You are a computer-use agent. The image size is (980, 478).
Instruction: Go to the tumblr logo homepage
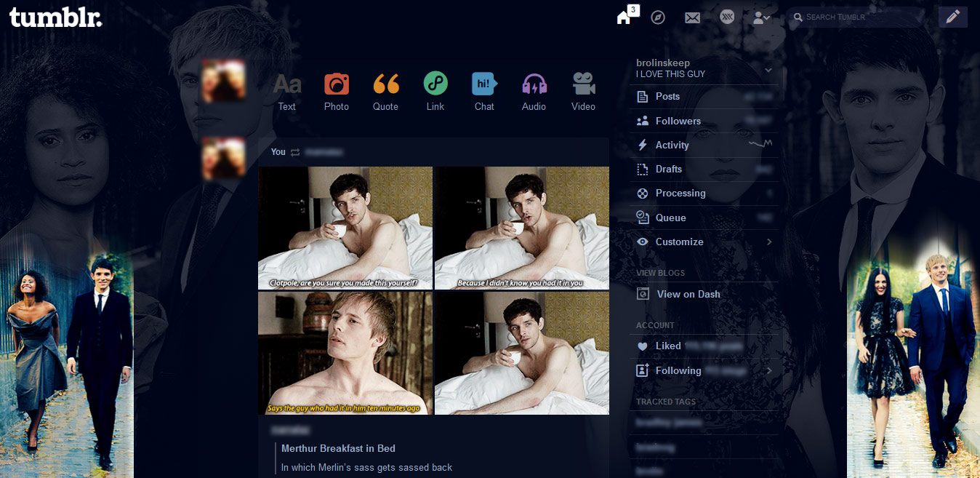(x=55, y=17)
